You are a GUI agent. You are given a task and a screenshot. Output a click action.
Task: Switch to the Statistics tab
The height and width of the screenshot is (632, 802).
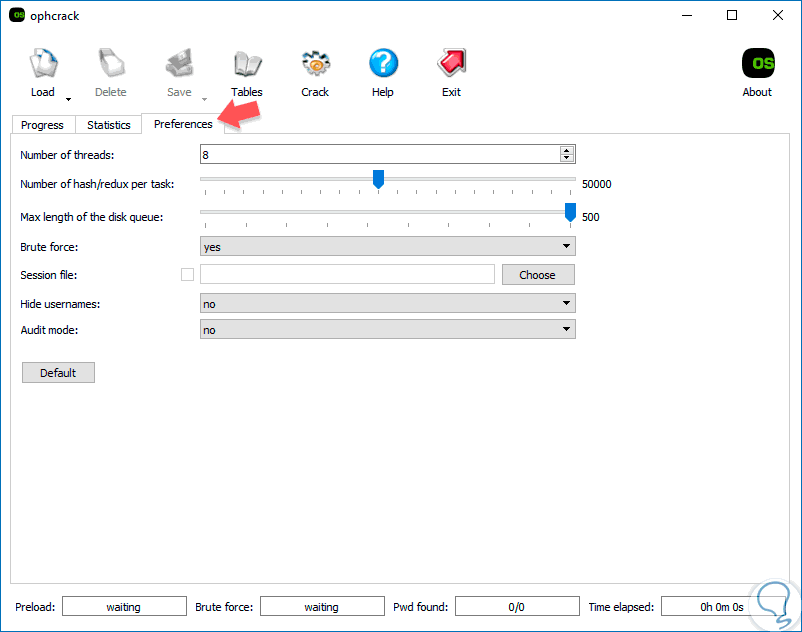pyautogui.click(x=108, y=125)
